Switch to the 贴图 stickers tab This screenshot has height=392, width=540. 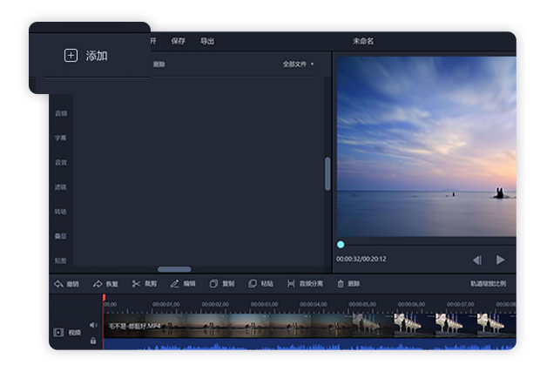tap(61, 260)
